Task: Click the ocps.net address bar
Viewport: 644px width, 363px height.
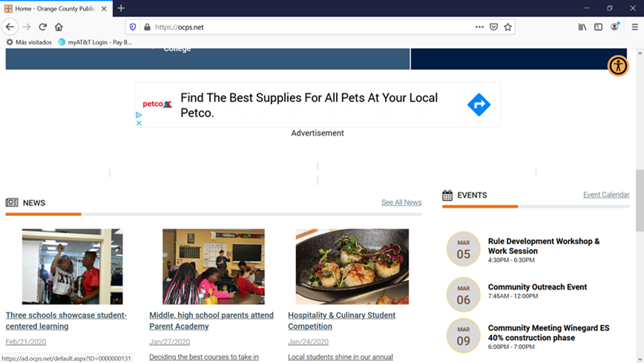Action: pyautogui.click(x=312, y=27)
